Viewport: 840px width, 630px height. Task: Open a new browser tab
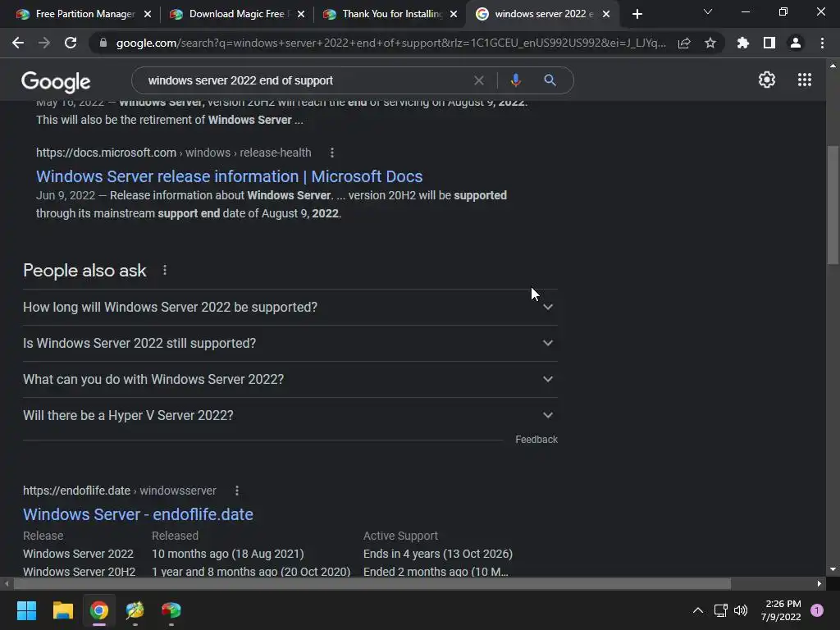point(637,14)
